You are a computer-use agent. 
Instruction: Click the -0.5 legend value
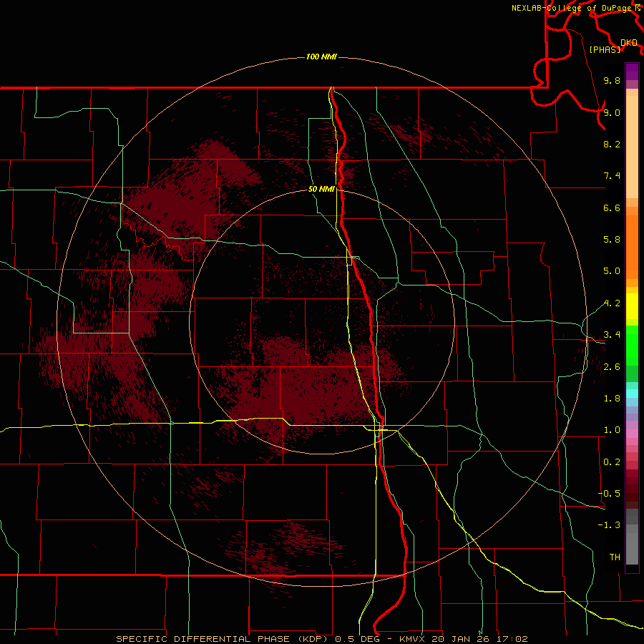609,494
